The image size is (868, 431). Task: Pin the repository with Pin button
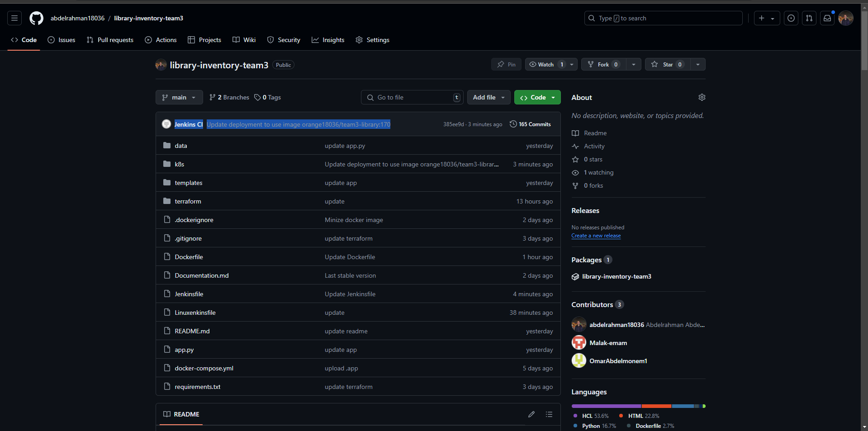click(506, 64)
